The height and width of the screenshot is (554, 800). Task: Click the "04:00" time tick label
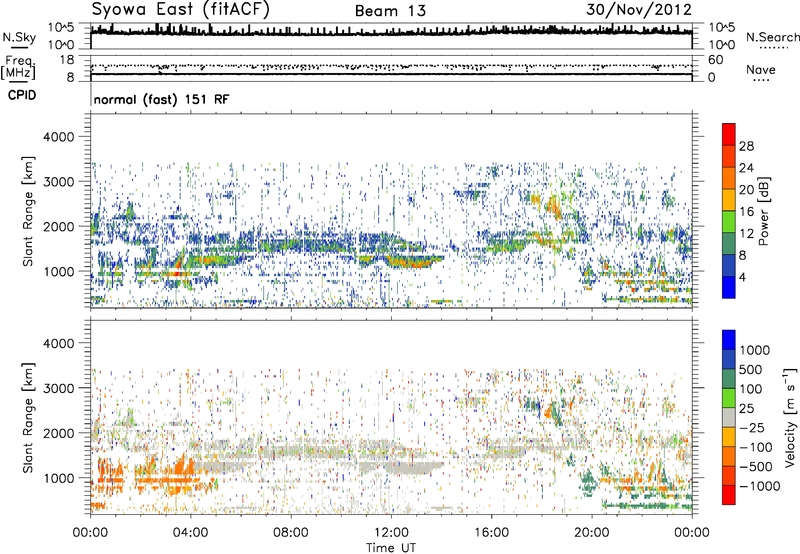click(x=191, y=533)
